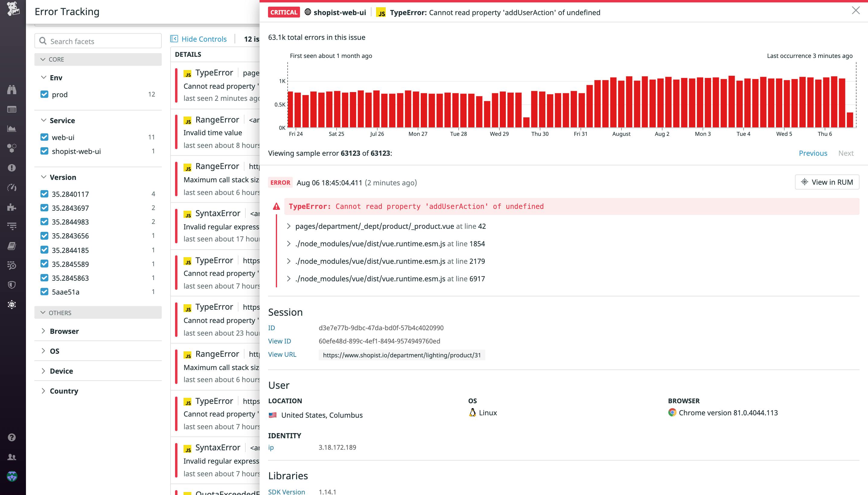Uncheck the web-ui service checkbox
The width and height of the screenshot is (868, 495).
(44, 137)
